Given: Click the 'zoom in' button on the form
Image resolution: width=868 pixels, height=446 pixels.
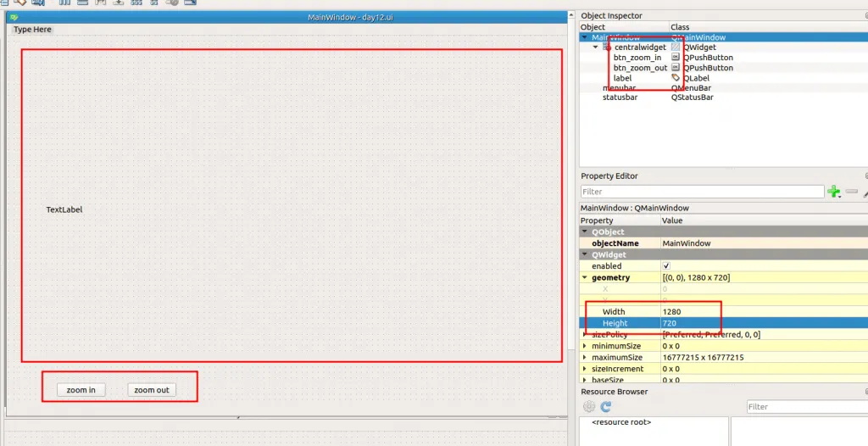Looking at the screenshot, I should pyautogui.click(x=81, y=390).
